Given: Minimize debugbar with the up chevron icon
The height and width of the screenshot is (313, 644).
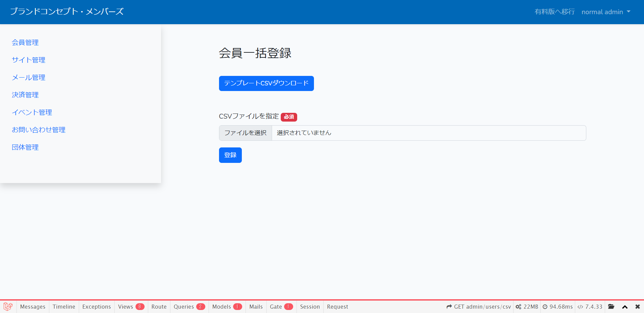Looking at the screenshot, I should [625, 307].
